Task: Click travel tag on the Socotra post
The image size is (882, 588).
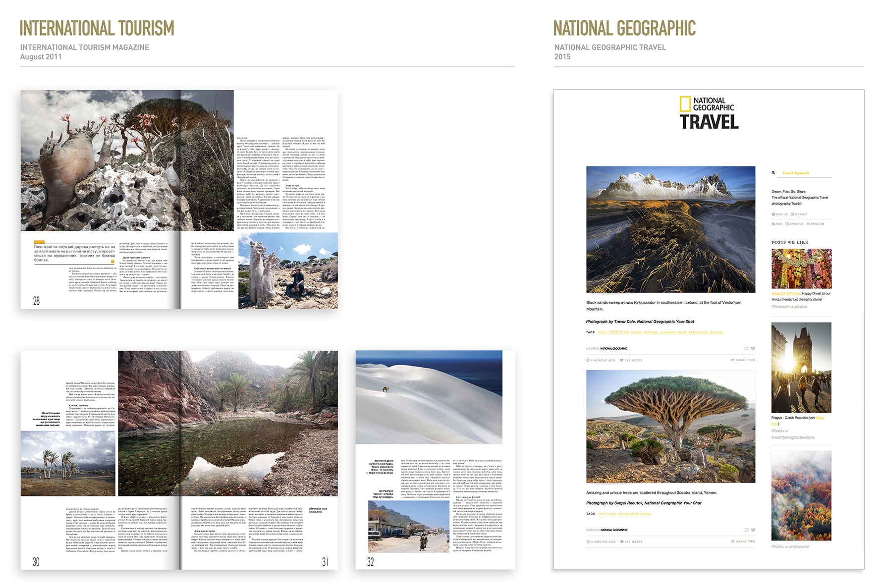Action: (603, 514)
